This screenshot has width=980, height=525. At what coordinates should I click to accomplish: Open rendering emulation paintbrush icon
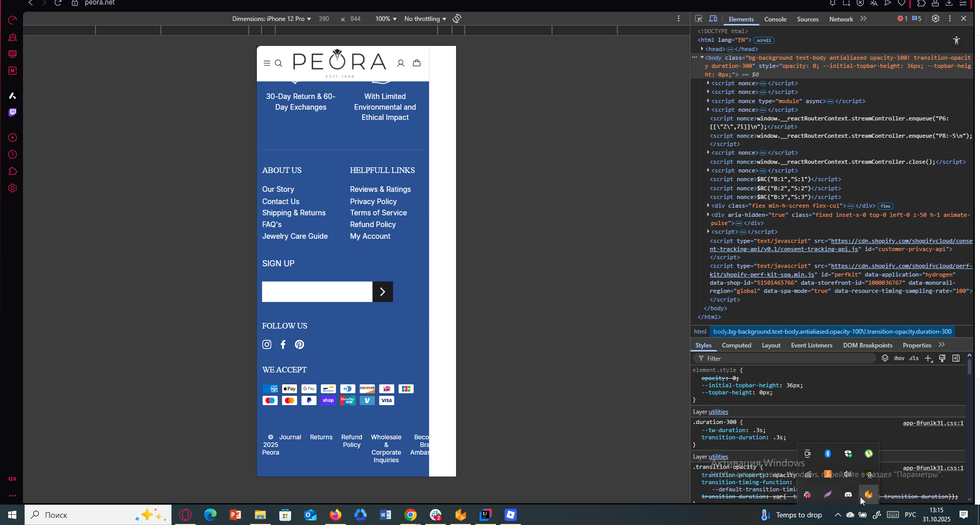coord(942,358)
